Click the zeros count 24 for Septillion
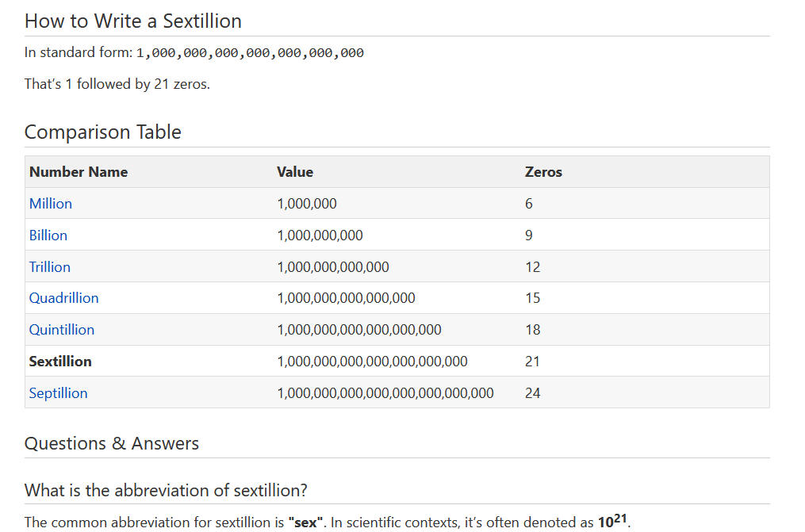 532,393
